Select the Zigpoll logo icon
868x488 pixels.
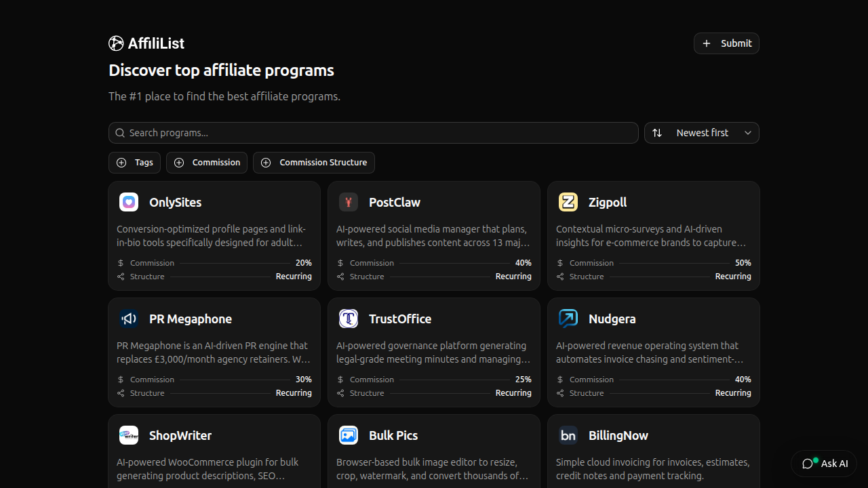point(568,202)
